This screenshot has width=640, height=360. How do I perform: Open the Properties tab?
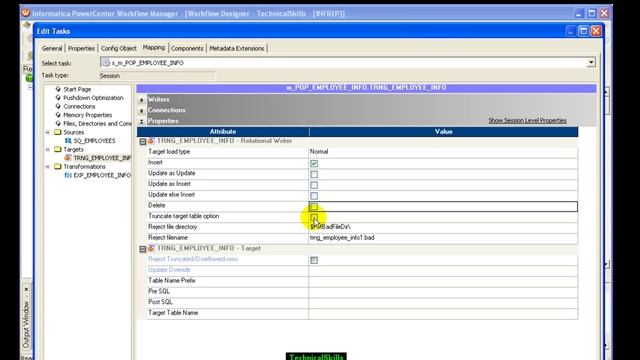81,48
